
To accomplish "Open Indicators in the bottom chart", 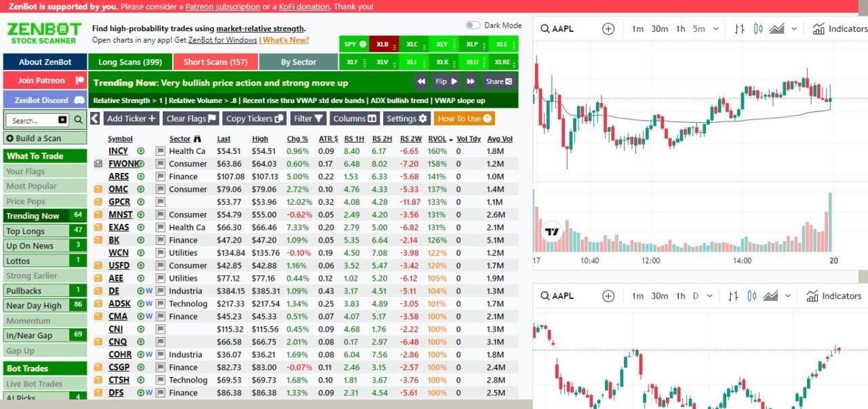I will [834, 296].
